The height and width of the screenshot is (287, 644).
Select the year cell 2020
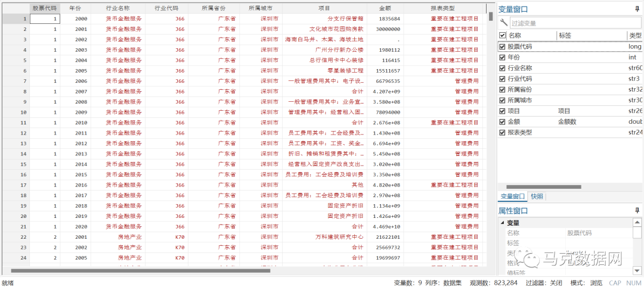pos(76,227)
